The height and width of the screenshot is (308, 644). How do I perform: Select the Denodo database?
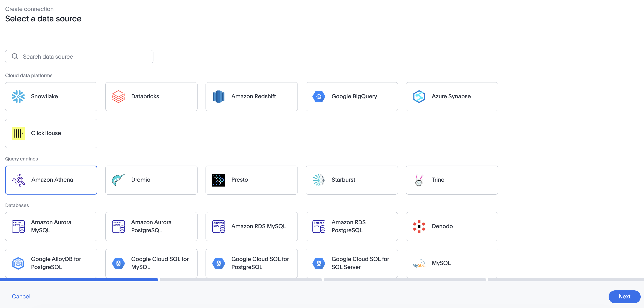coord(452,226)
